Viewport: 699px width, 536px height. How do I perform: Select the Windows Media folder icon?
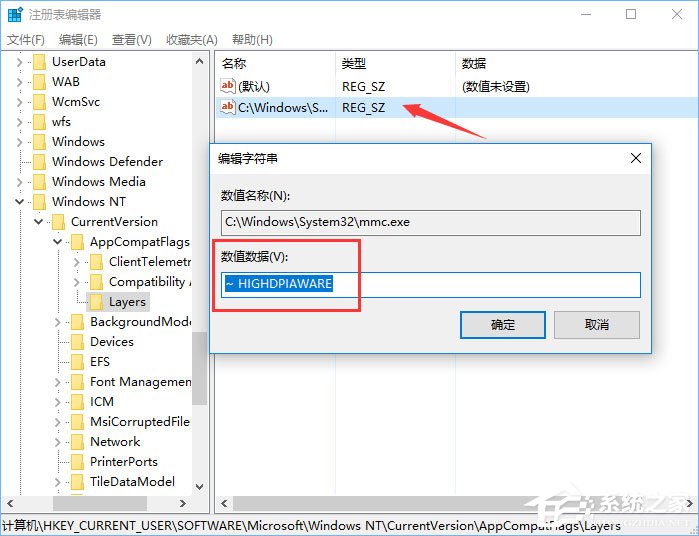pyautogui.click(x=39, y=182)
